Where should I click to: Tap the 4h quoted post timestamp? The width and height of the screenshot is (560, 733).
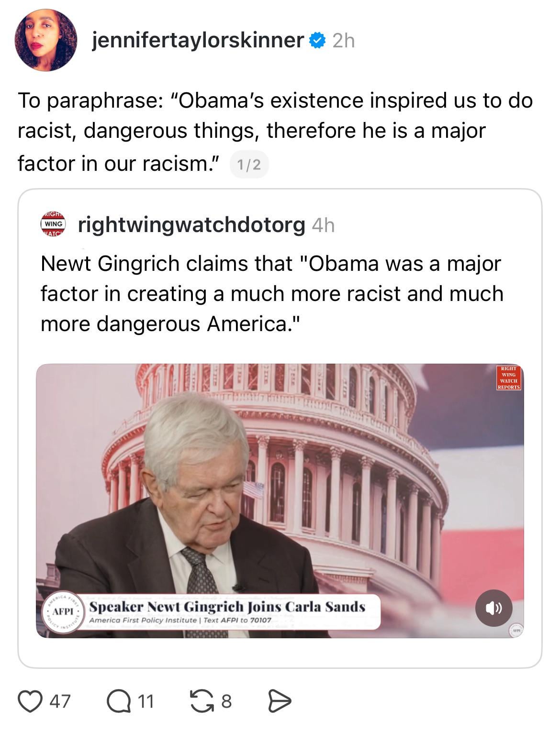[x=323, y=225]
